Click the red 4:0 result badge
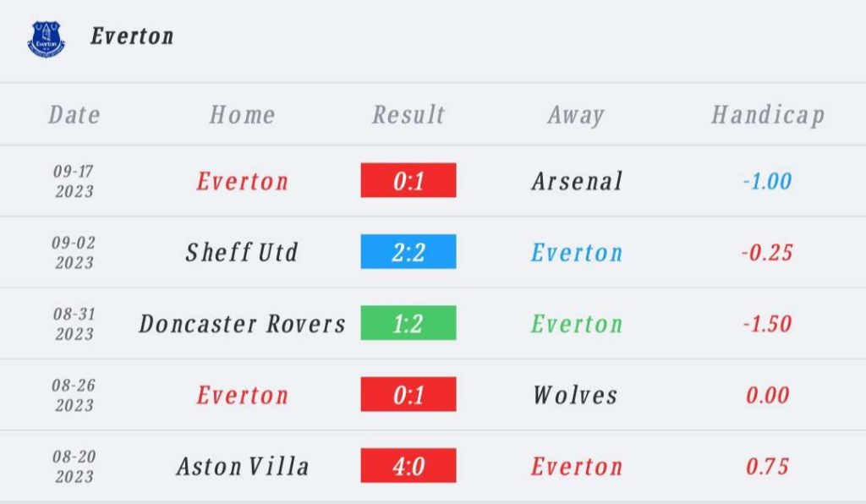This screenshot has width=866, height=504. (408, 466)
